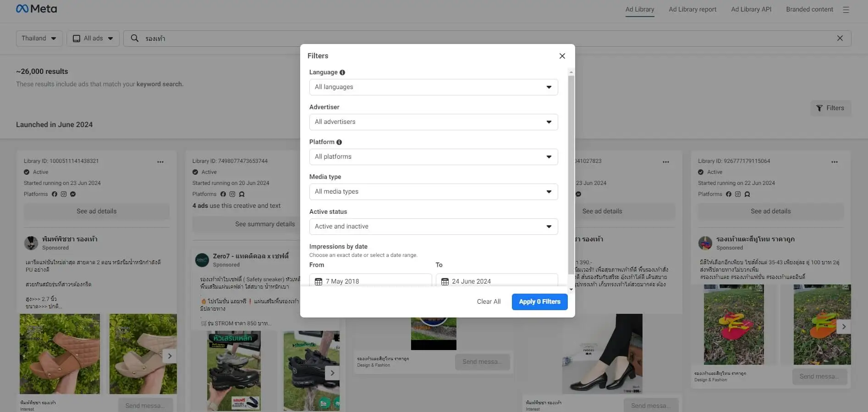868x412 pixels.
Task: Click Instagram platform icon on ad 7498077473653744
Action: [x=232, y=194]
